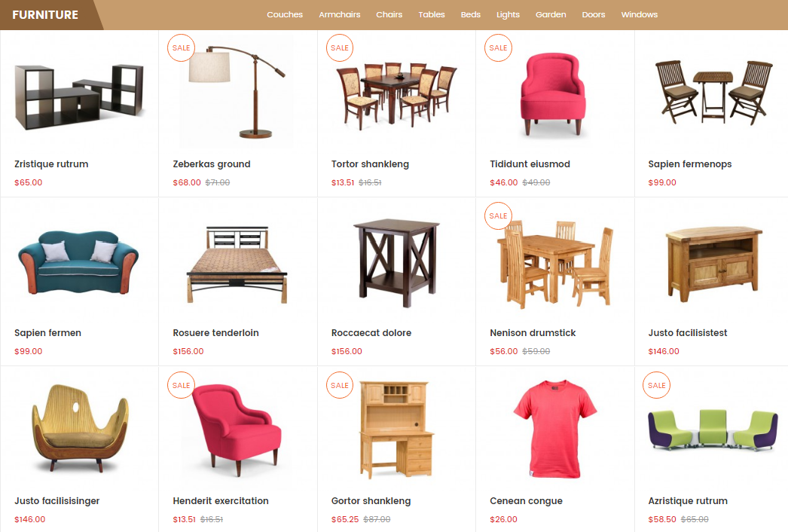Click the FURNITURE logo
Screen dimensions: 788x532
coord(45,15)
